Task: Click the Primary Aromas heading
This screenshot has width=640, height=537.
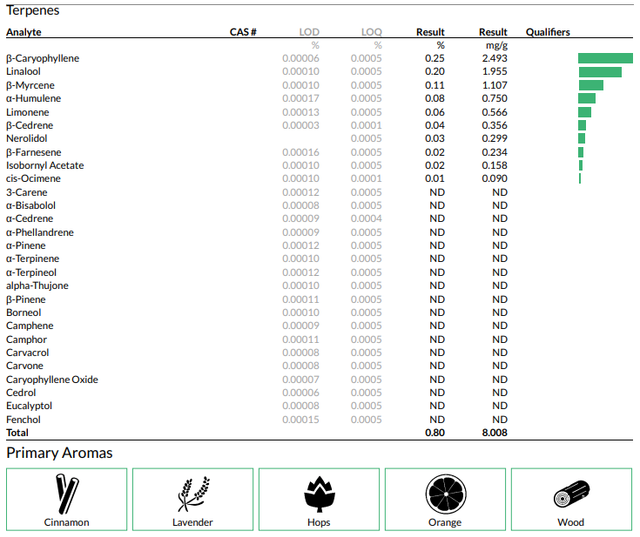Action: [x=59, y=453]
